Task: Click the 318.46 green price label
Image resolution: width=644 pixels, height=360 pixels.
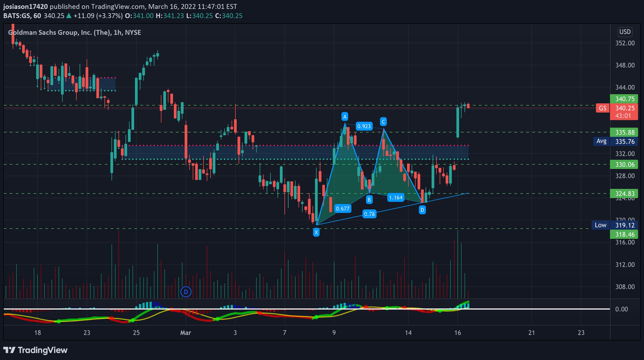Action: tap(624, 234)
